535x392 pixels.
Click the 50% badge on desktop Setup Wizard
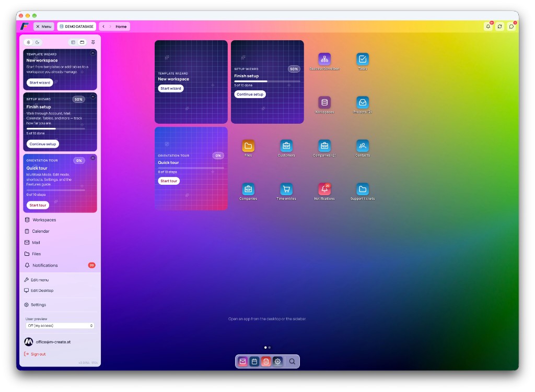click(x=294, y=69)
